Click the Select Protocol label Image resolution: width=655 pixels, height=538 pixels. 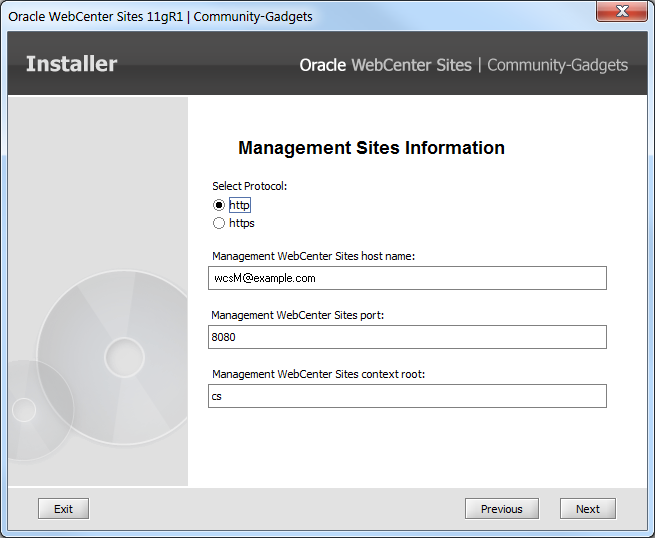click(249, 186)
